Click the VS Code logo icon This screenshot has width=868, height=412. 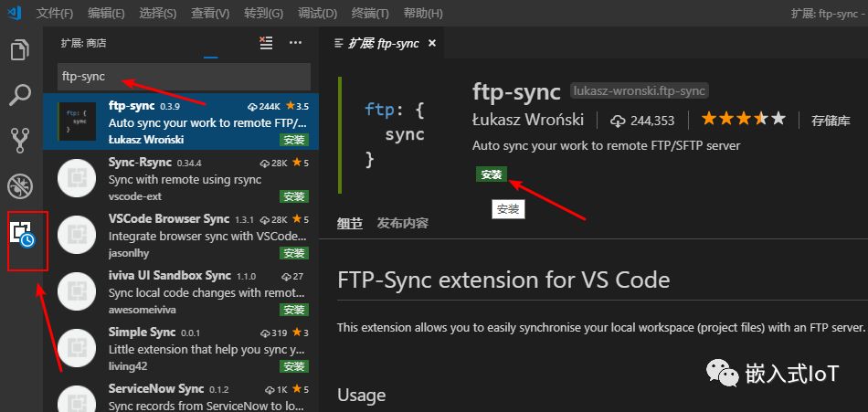pos(14,13)
